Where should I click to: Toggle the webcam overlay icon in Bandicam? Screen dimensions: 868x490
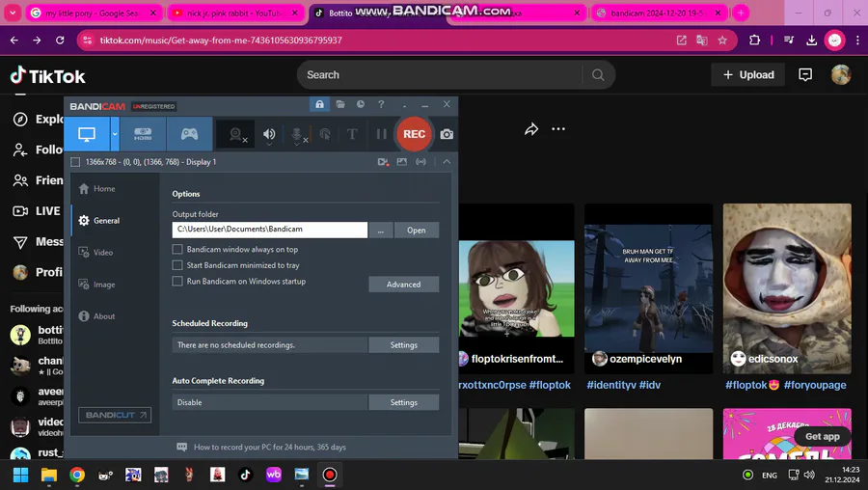[x=236, y=134]
